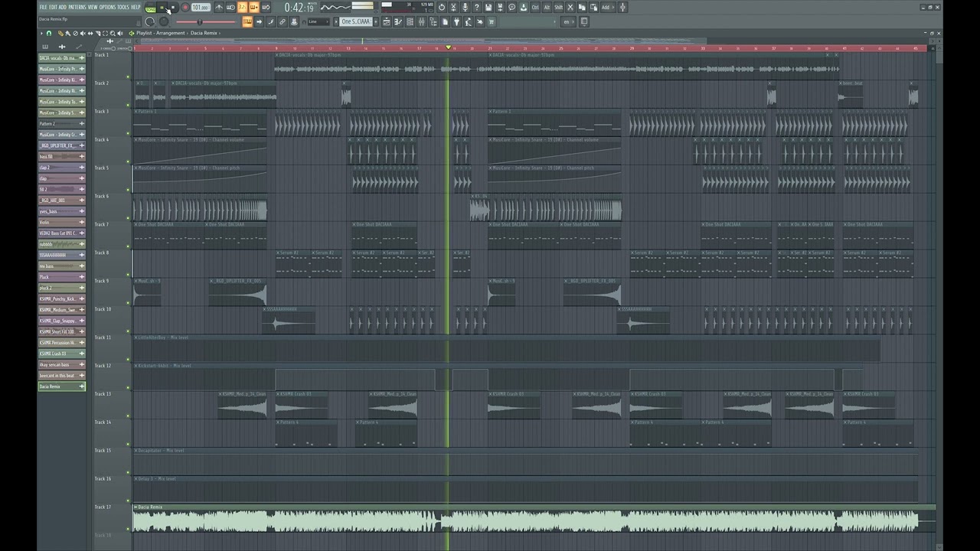Open the Add toolbar dropdown
Screen dimensions: 980x551
607,8
